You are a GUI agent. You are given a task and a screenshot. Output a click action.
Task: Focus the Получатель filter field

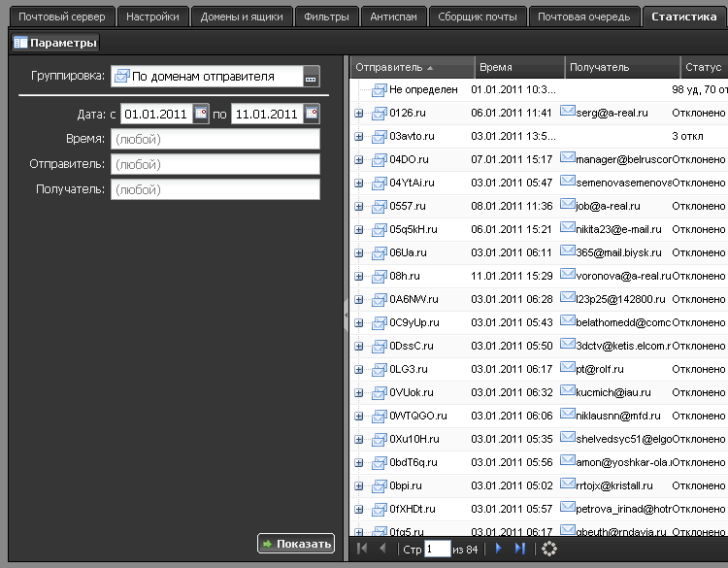pos(215,189)
